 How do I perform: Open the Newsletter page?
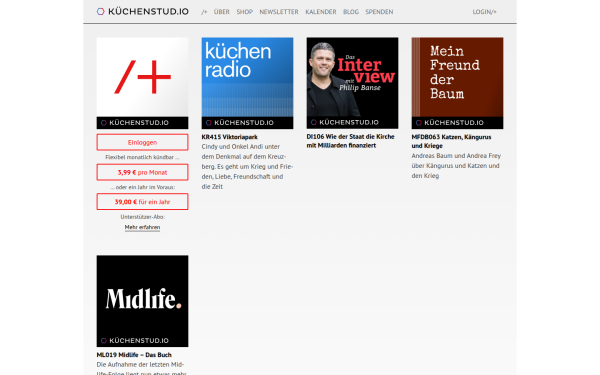tap(279, 12)
